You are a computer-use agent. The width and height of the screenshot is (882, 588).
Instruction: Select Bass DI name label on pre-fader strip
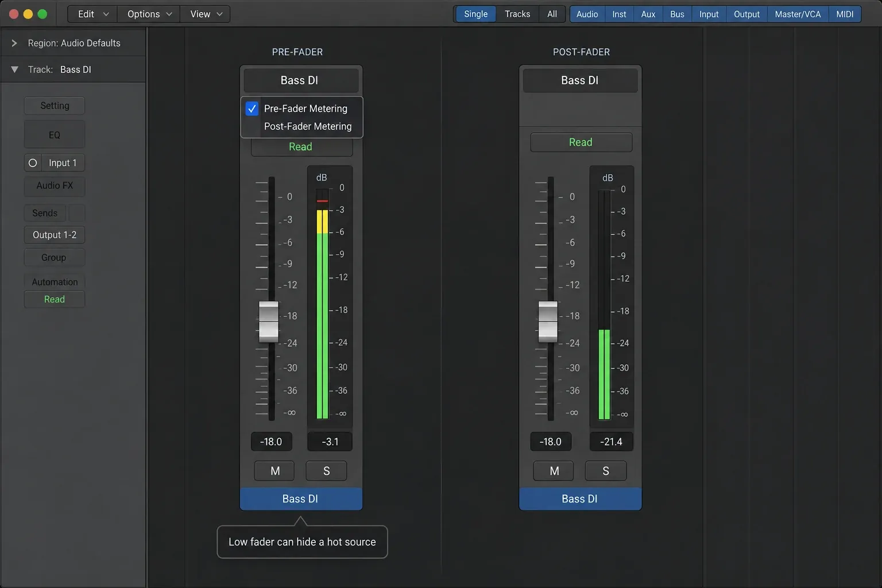click(x=301, y=499)
